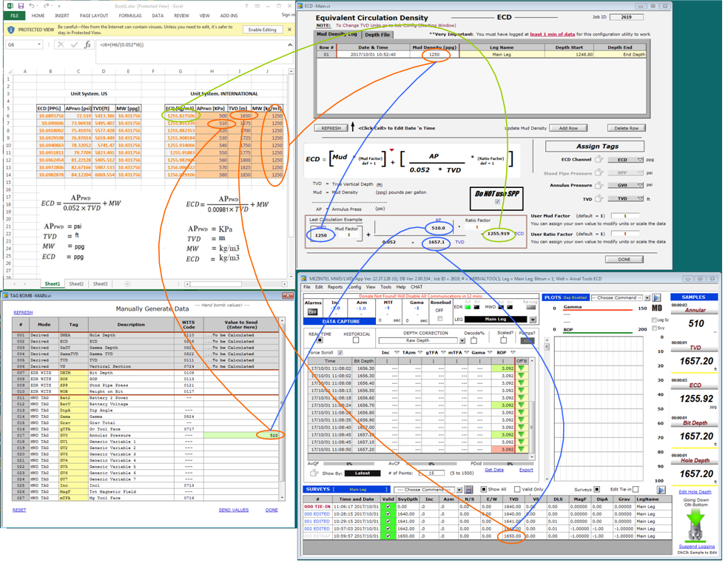Open the Depth Correction Raw Depth dropdown
Screen dimensions: 728x563
click(462, 340)
